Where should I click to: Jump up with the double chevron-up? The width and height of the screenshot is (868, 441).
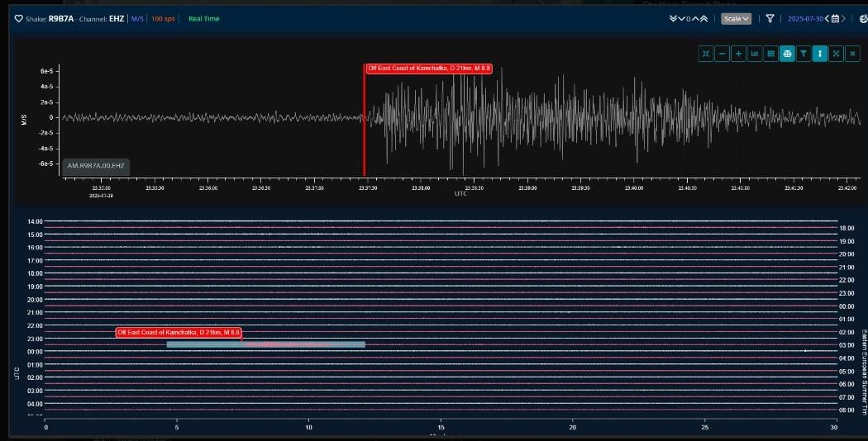click(704, 18)
